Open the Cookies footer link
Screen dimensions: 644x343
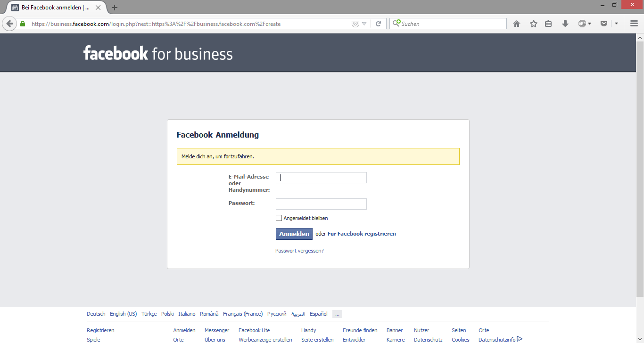[461, 339]
